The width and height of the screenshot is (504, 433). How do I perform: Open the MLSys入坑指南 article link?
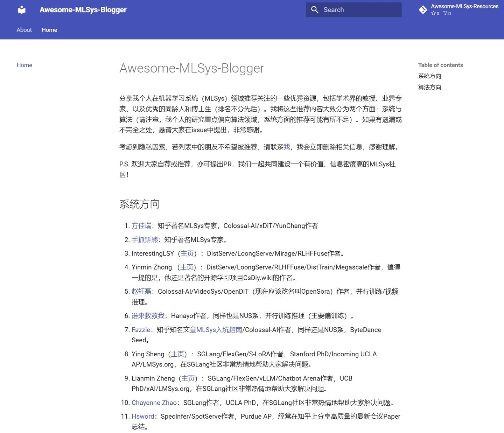click(x=219, y=329)
